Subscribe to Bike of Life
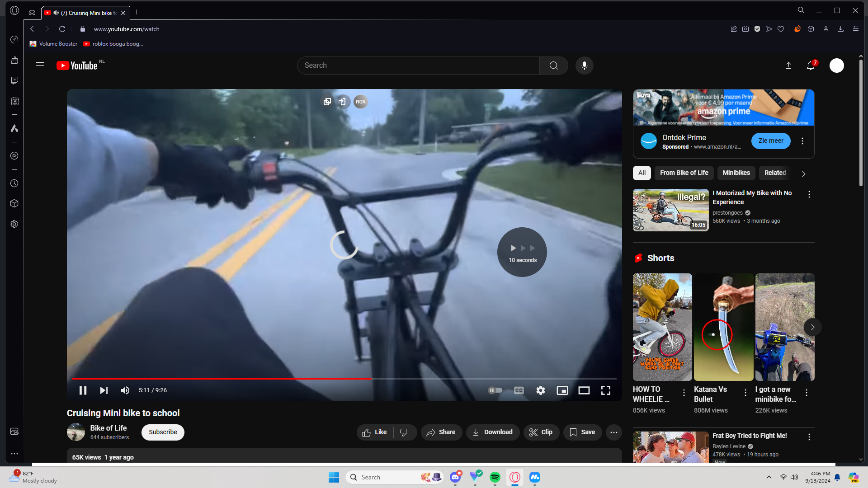 [163, 432]
